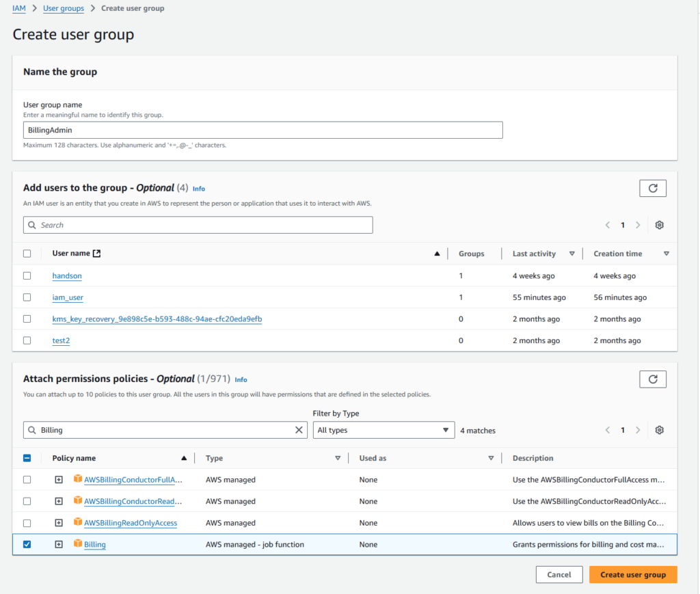Clear the Billing search text

pyautogui.click(x=299, y=430)
